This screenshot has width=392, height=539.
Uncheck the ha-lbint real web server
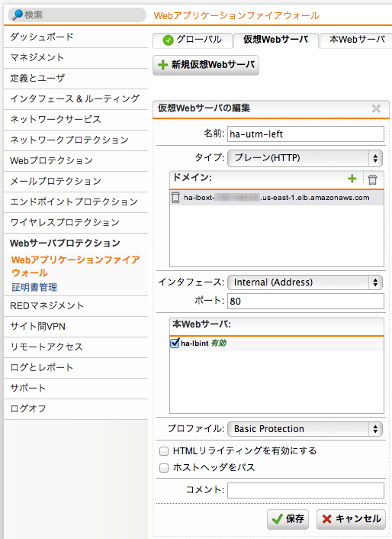tap(175, 343)
